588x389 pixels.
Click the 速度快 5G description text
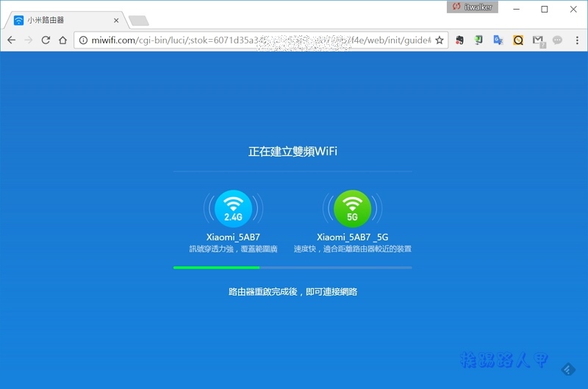coord(352,249)
